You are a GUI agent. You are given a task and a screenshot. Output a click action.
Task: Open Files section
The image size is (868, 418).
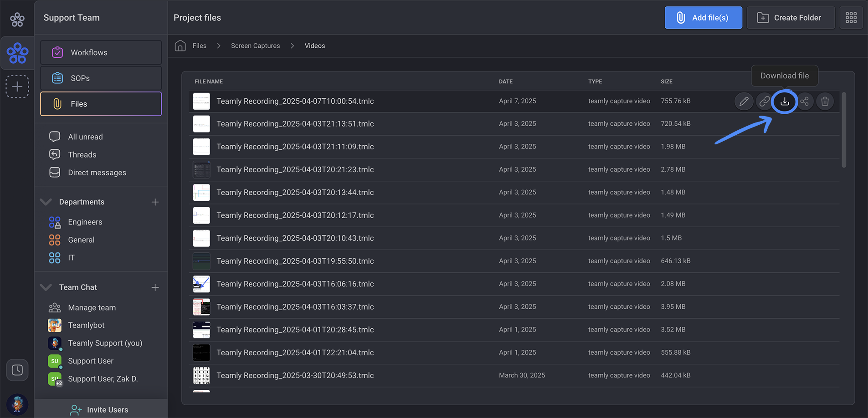101,104
